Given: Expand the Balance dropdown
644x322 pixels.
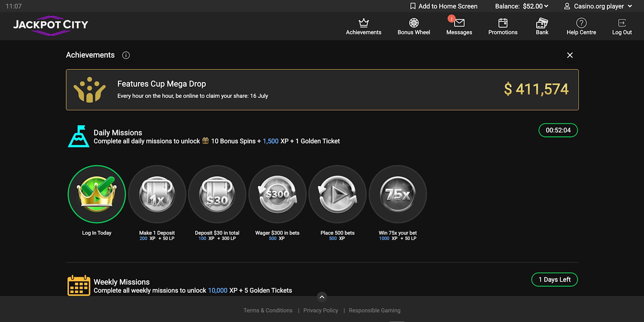Looking at the screenshot, I should tap(522, 6).
